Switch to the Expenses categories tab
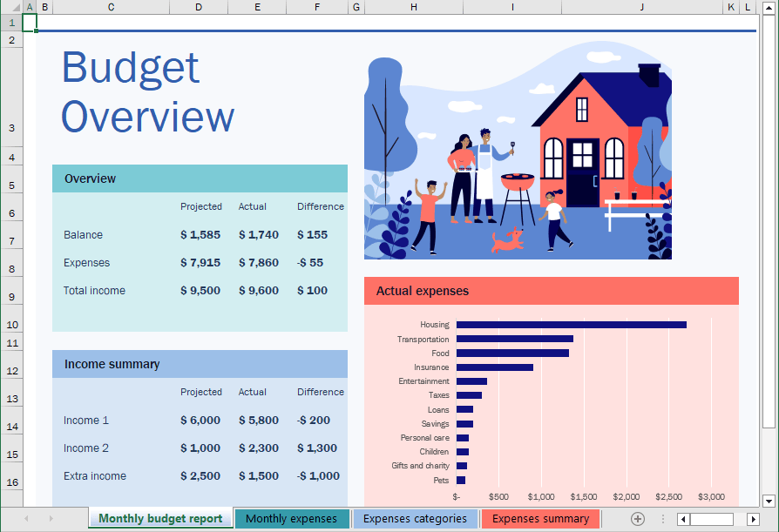 [x=415, y=519]
